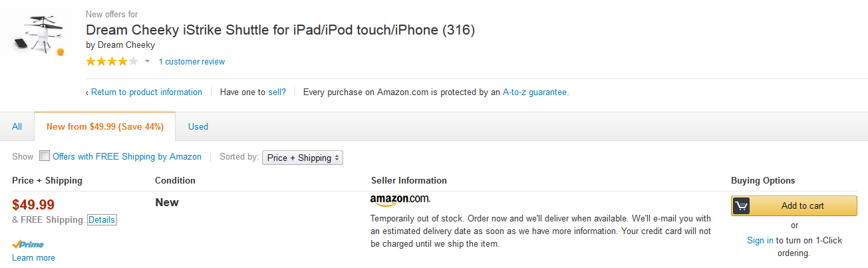Select the 'New from $49.99' tab
Viewport: 868px width, 268px height.
click(x=105, y=126)
